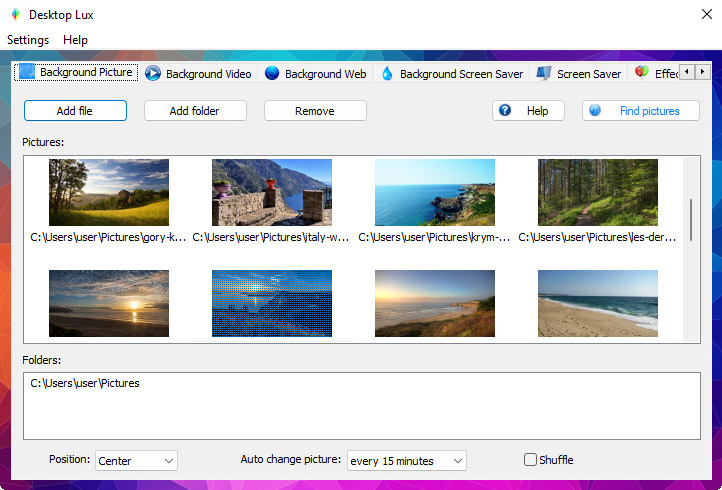The width and height of the screenshot is (722, 490).
Task: Open the Position dropdown set to Center
Action: click(136, 461)
